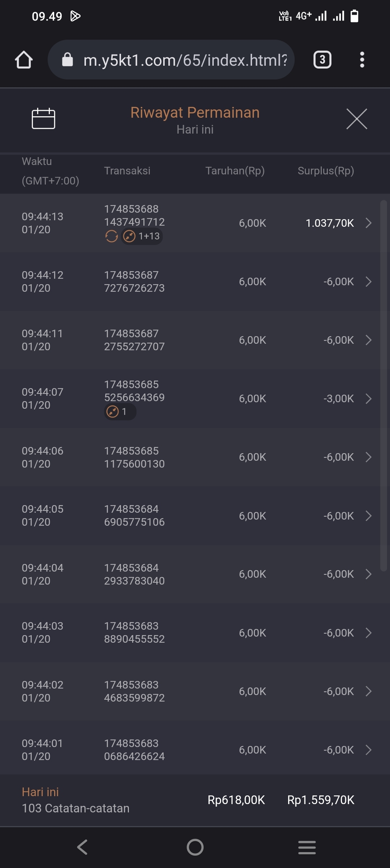Screen dimensions: 390x868
Task: Open the browser three-dot menu
Action: [362, 60]
